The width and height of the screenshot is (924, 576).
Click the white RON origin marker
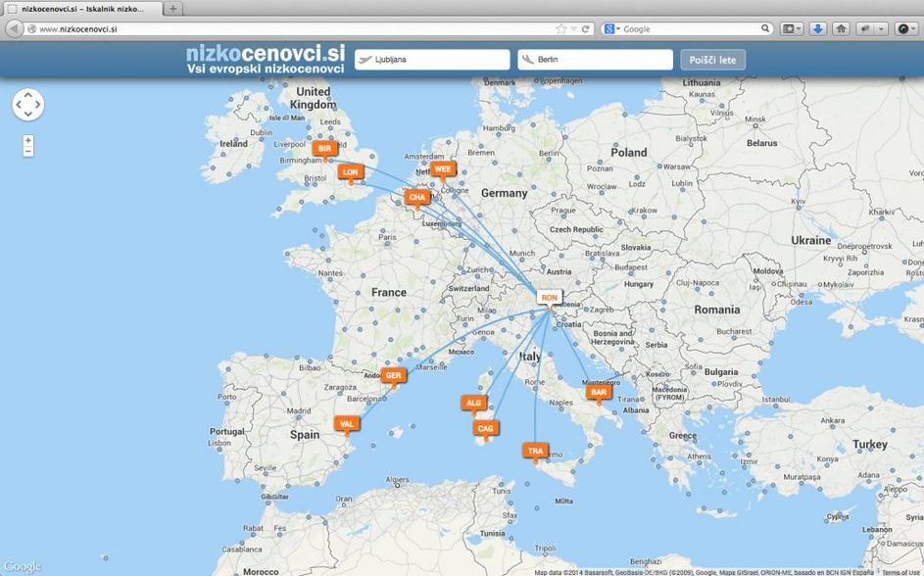(549, 298)
